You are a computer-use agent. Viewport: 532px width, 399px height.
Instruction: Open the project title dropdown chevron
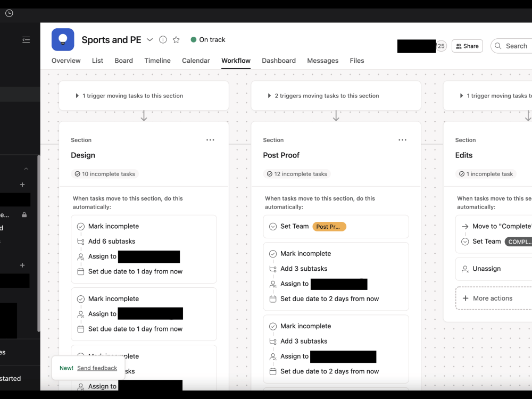(x=149, y=39)
